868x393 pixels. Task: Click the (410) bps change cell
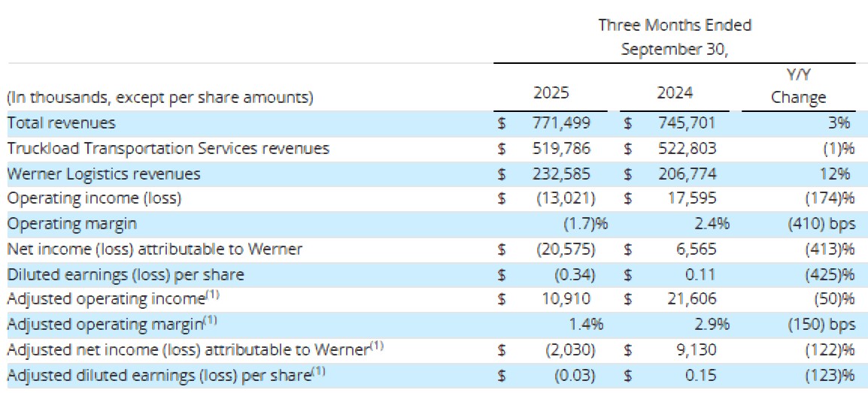(821, 224)
